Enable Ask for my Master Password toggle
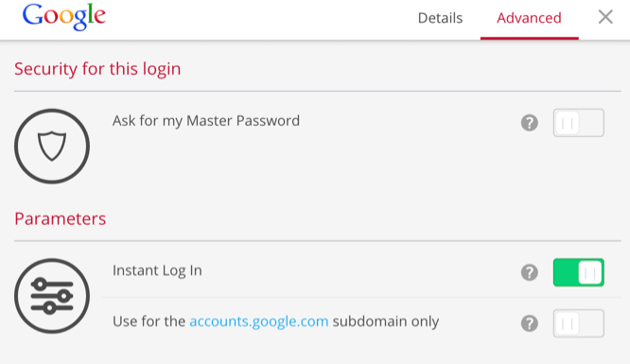This screenshot has width=630, height=364. coord(579,123)
